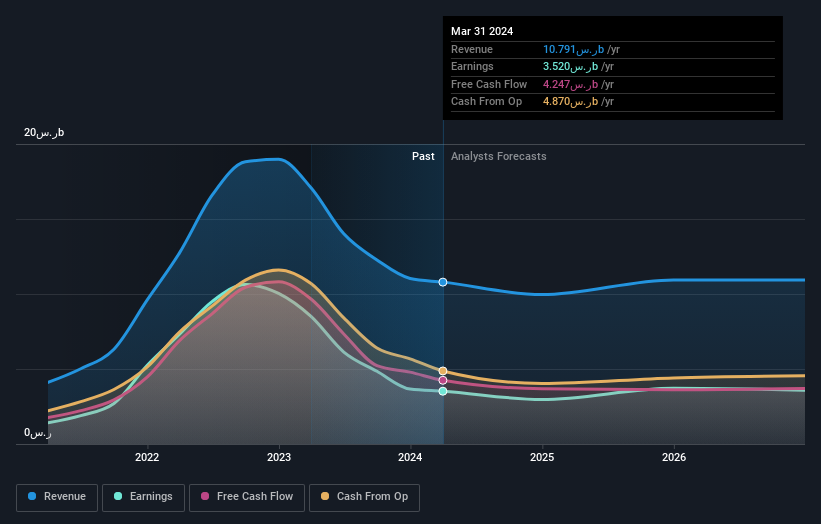821x524 pixels.
Task: Click the Free Cash Flow label in tooltip
Action: click(x=489, y=84)
